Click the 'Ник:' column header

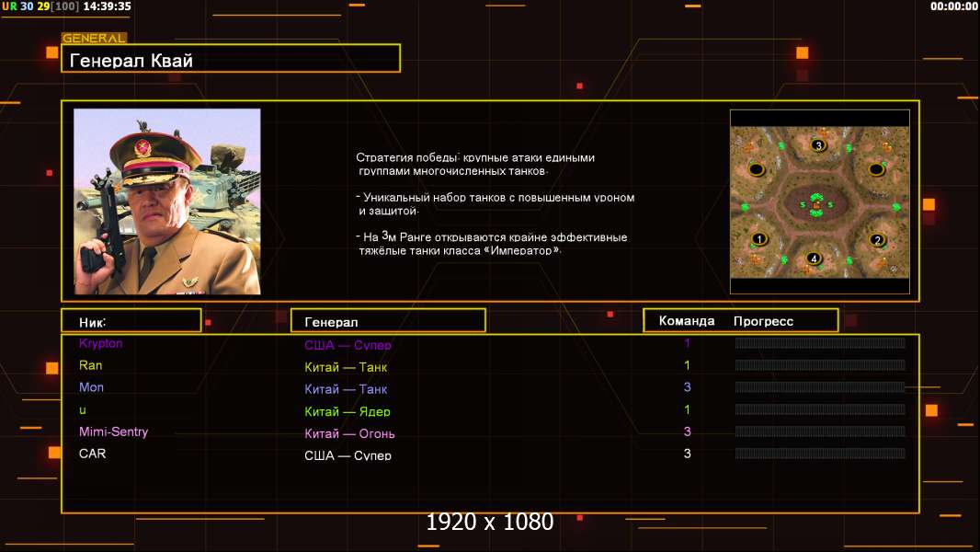(131, 321)
